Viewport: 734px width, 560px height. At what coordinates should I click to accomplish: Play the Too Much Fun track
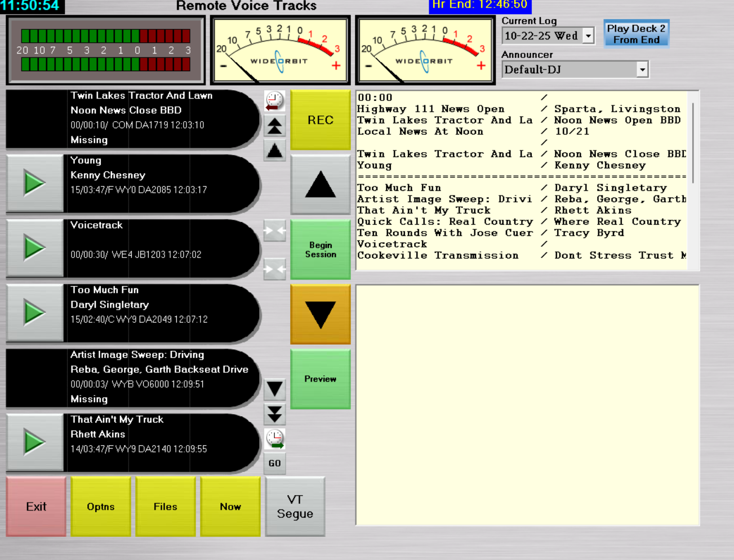coord(34,313)
